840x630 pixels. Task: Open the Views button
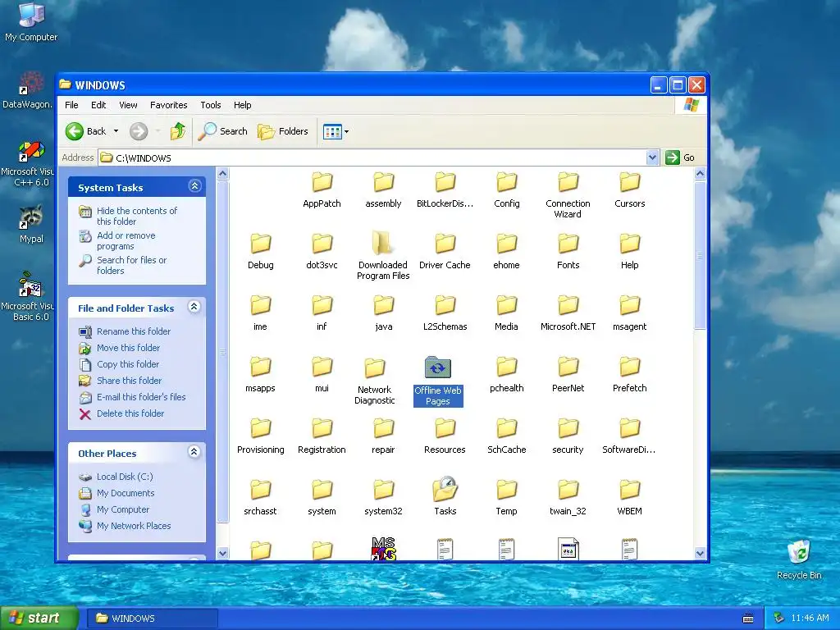click(x=332, y=131)
